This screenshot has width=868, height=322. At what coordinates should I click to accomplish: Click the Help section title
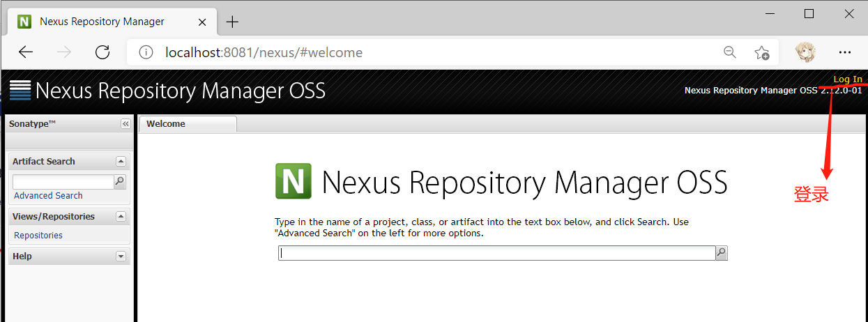[22, 256]
